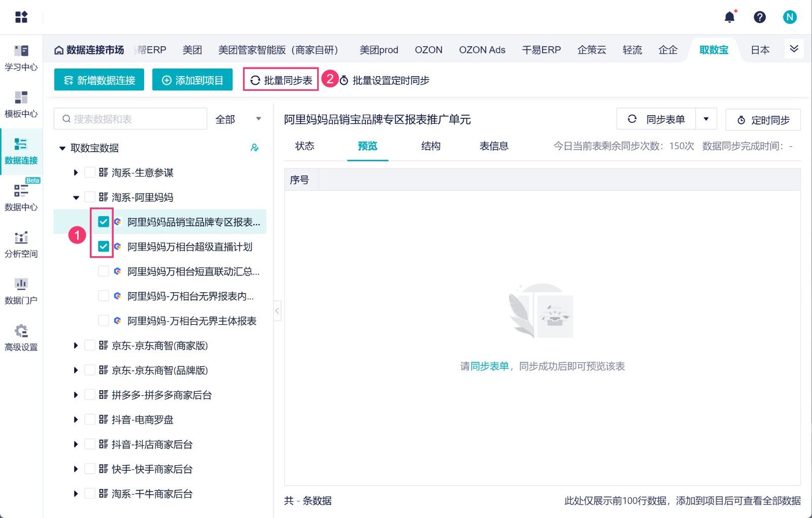Click the 批量同步表 button
This screenshot has width=812, height=518.
pyautogui.click(x=281, y=80)
